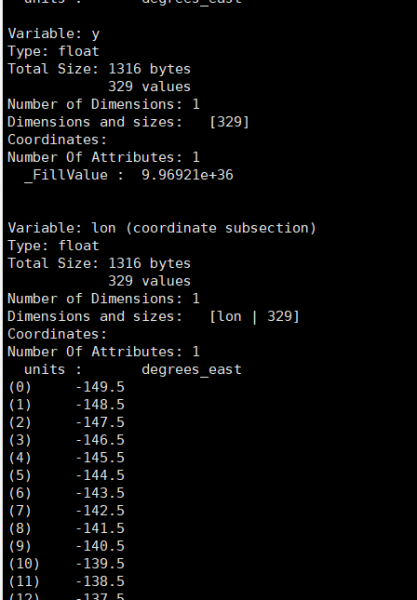Click the 'Variable: lon (coordinate subsection)' line
The image size is (417, 600).
162,228
